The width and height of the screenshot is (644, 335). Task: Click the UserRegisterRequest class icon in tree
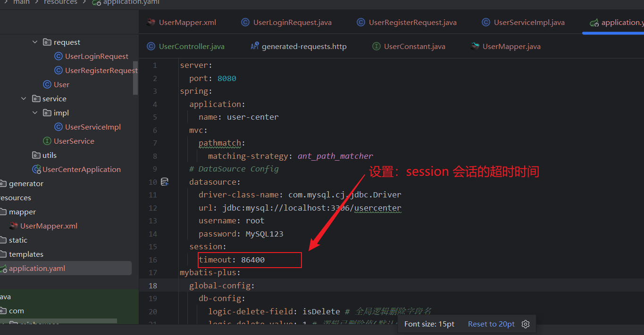[x=59, y=70]
